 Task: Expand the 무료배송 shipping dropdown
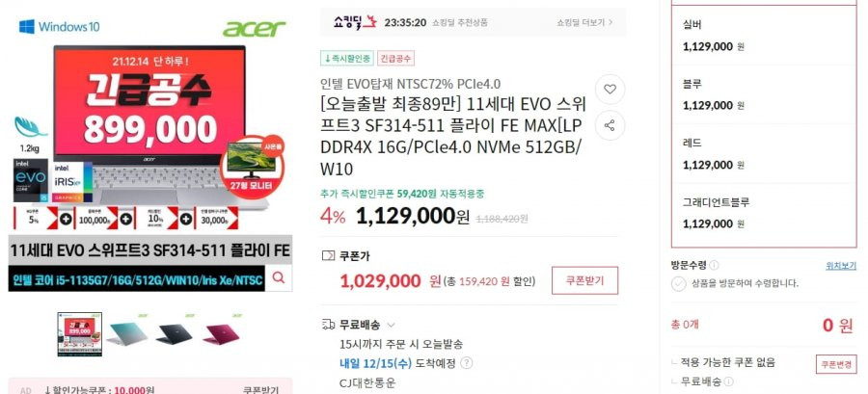coord(392,325)
